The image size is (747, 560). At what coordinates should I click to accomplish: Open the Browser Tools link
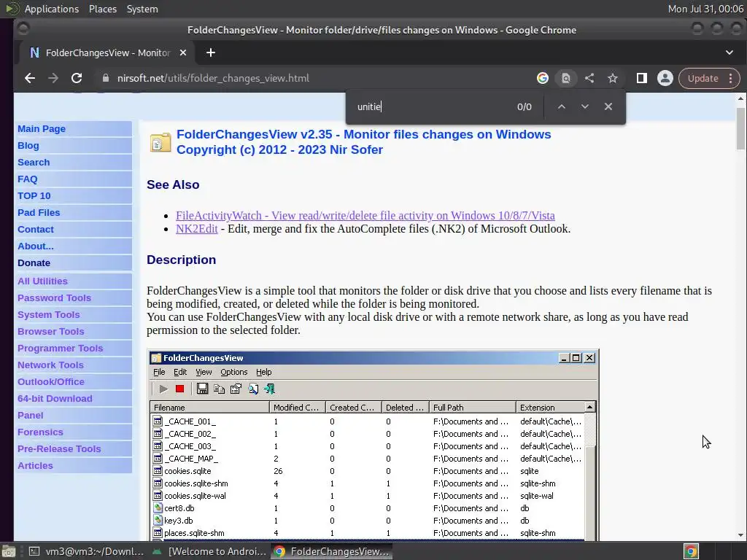point(50,331)
